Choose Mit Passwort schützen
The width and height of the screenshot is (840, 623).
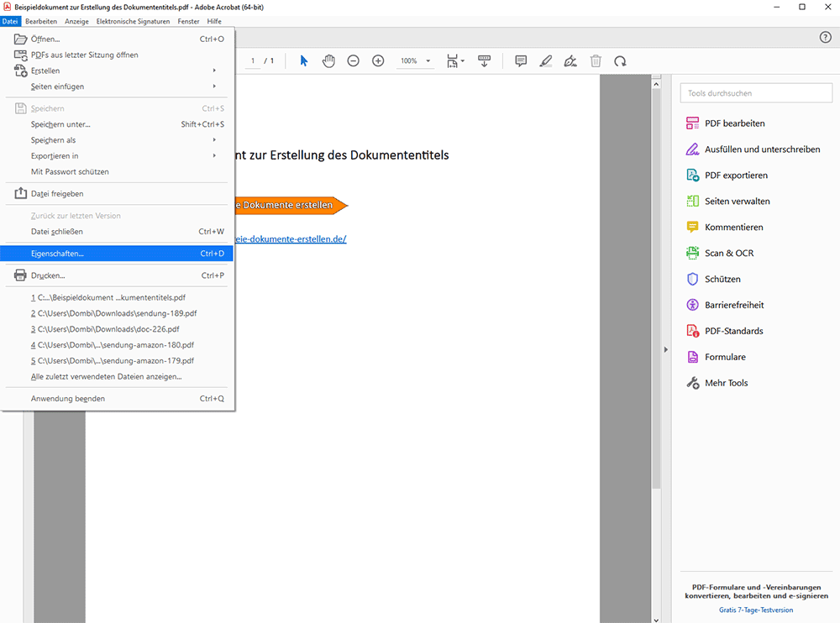tap(117, 172)
